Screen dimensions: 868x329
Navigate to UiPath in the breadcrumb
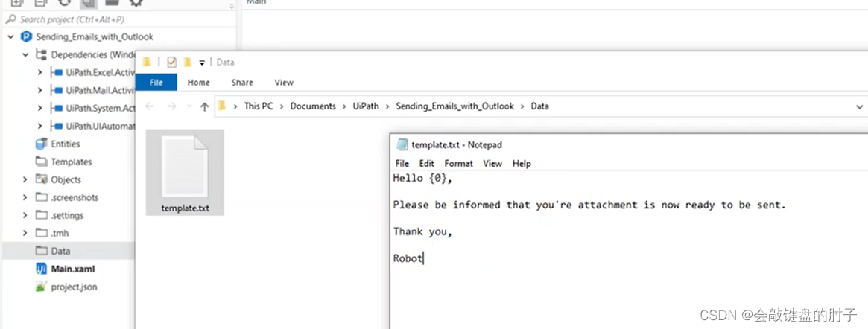point(366,106)
